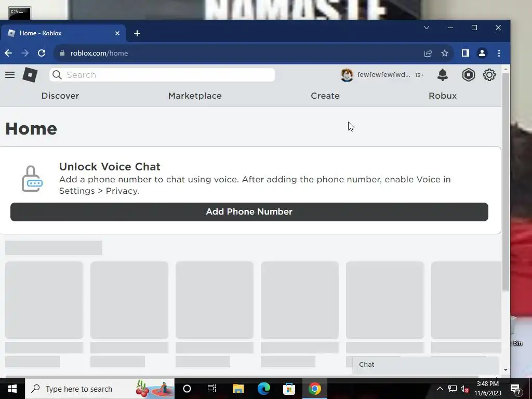Image resolution: width=532 pixels, height=399 pixels.
Task: Click the Add Phone Number button
Action: tap(249, 212)
